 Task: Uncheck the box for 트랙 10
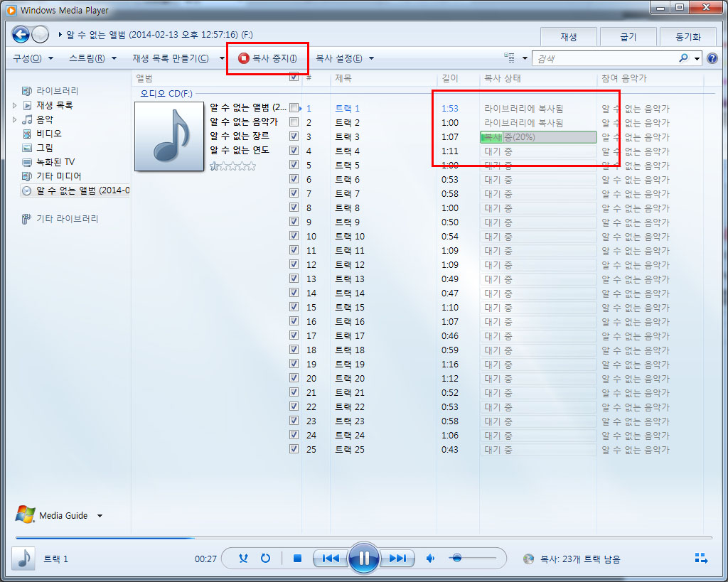tap(294, 236)
